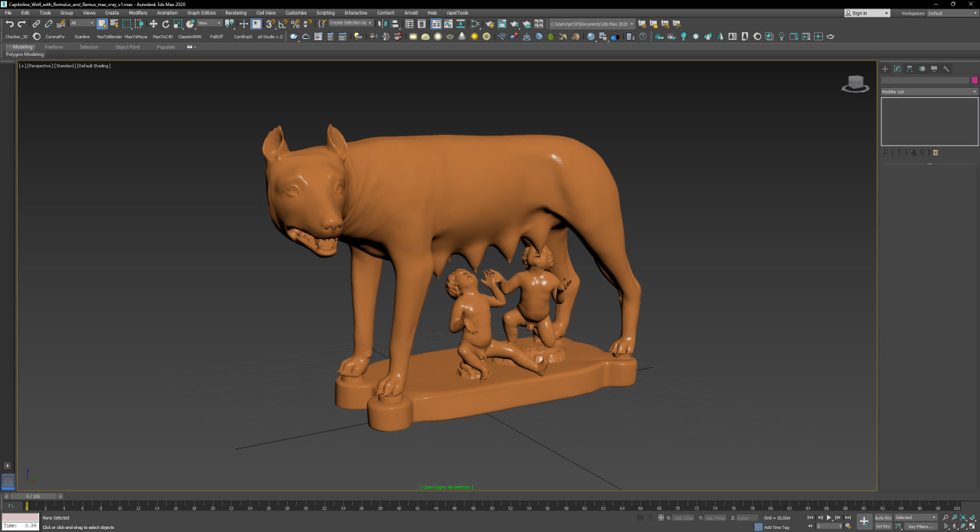Screen dimensions: 980x532
Task: Toggle the Angle Snap button
Action: click(x=283, y=24)
